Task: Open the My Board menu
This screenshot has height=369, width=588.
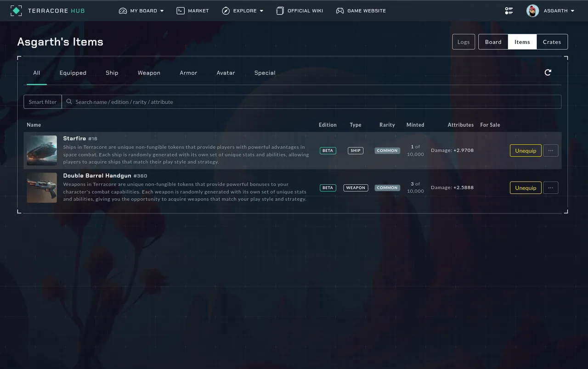Action: point(141,11)
